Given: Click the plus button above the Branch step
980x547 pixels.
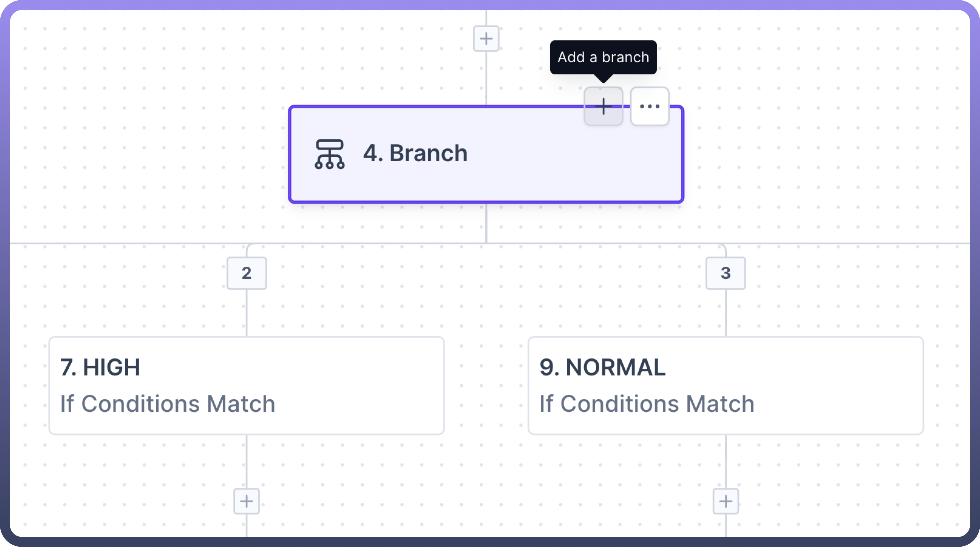Looking at the screenshot, I should pyautogui.click(x=486, y=38).
